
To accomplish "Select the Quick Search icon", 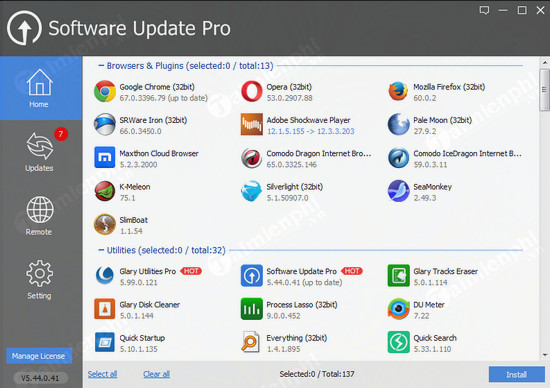I will pyautogui.click(x=398, y=342).
